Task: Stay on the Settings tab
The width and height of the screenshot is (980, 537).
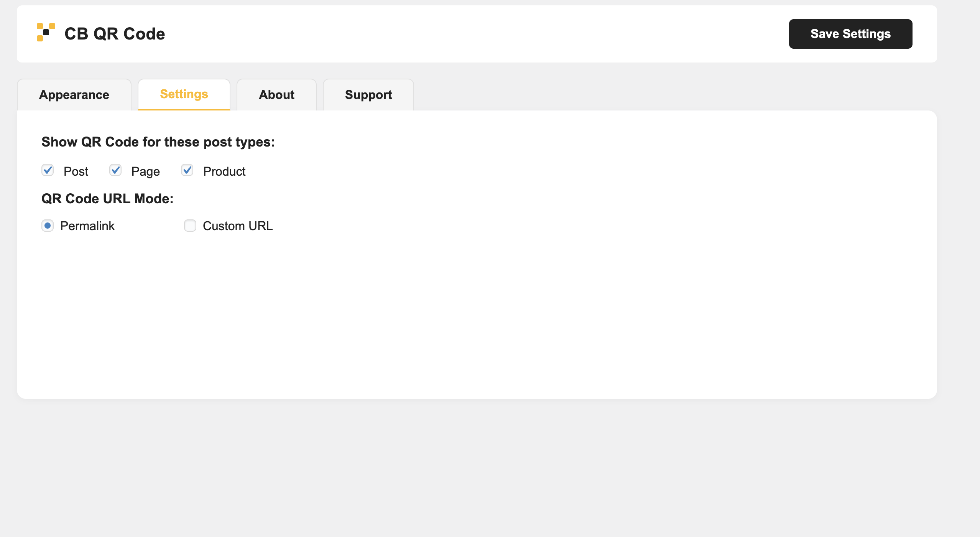Action: point(184,94)
